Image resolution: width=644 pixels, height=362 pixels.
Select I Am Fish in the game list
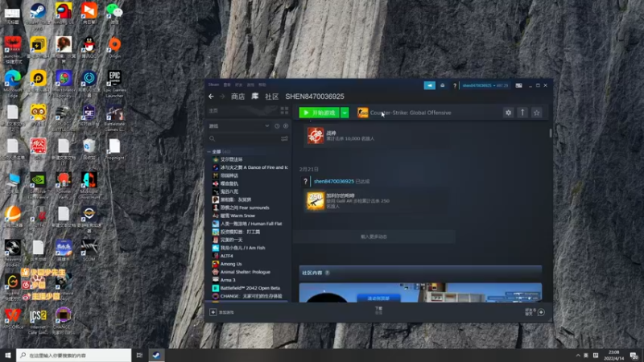[x=238, y=248]
